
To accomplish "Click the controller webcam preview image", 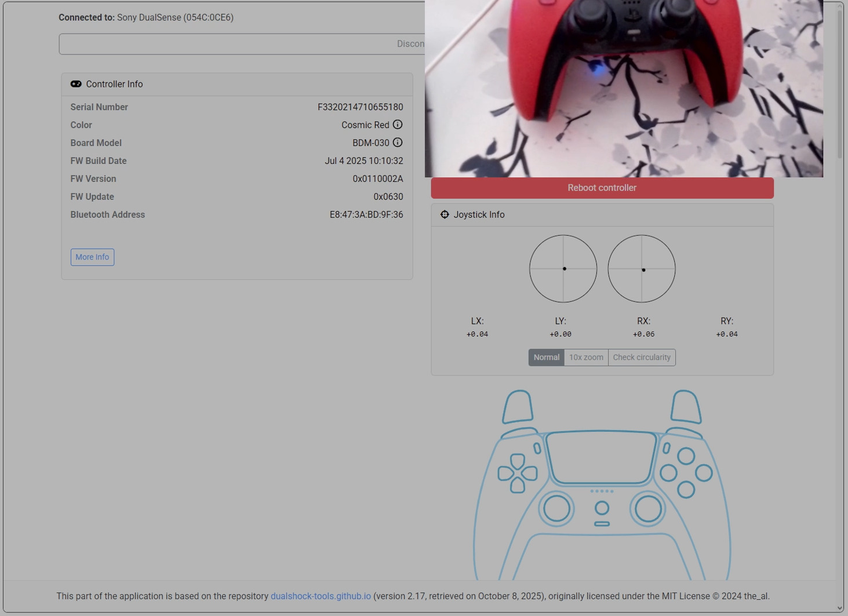I will (x=624, y=89).
